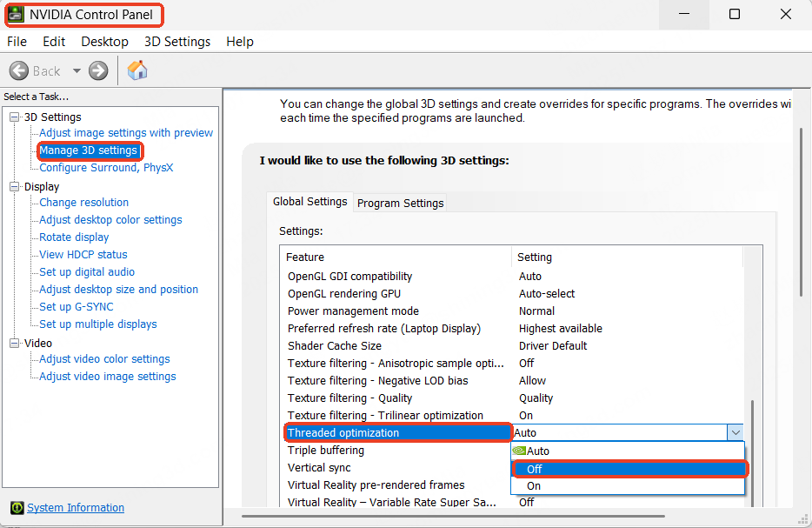This screenshot has width=812, height=528.
Task: Click the settings list vertical scrollbar thumb
Action: tap(752, 453)
